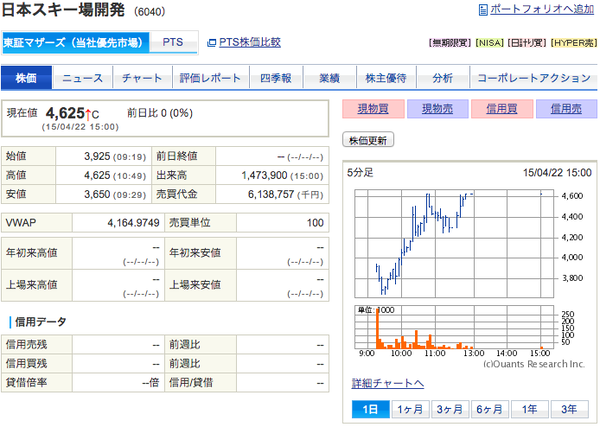Open the ニュース tab

pyautogui.click(x=83, y=78)
